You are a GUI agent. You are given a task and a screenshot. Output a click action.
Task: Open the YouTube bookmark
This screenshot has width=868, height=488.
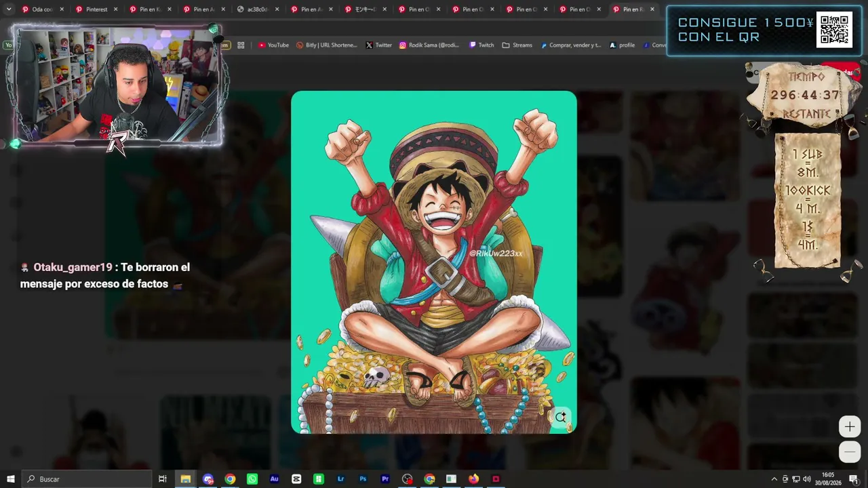tap(273, 45)
